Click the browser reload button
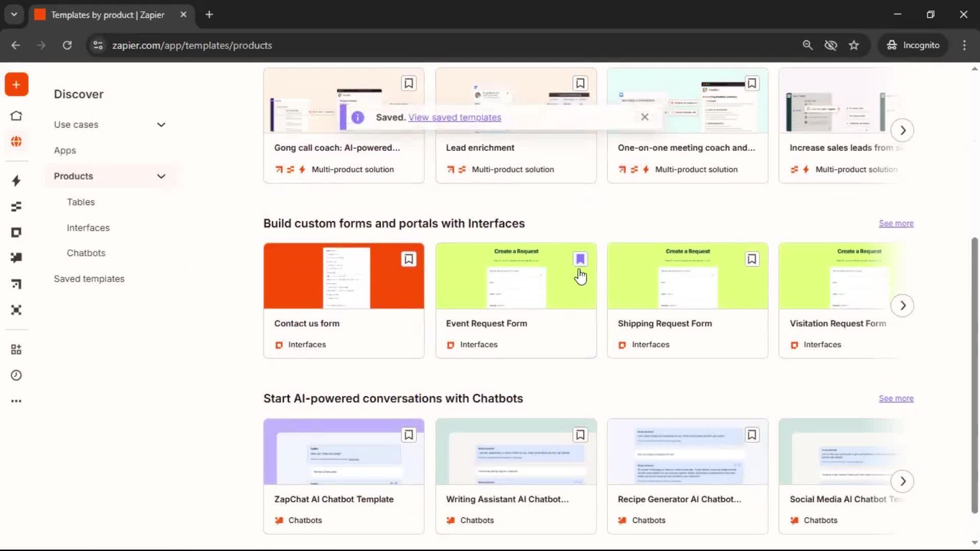Image resolution: width=980 pixels, height=551 pixels. point(67,45)
